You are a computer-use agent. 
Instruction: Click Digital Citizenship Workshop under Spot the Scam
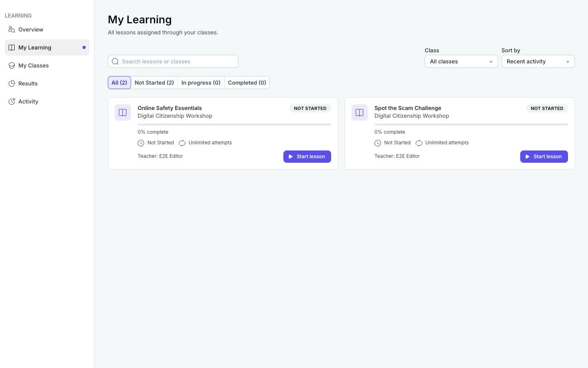coord(412,116)
